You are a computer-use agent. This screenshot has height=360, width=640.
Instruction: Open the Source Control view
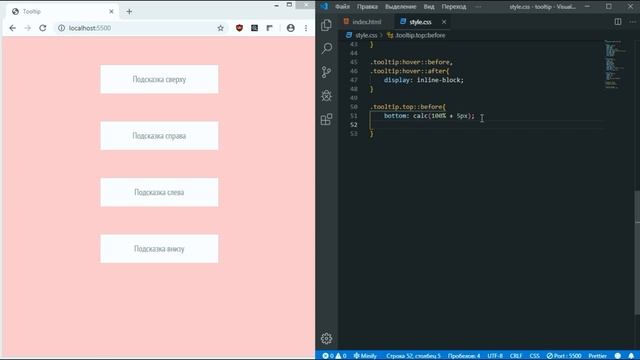point(326,72)
